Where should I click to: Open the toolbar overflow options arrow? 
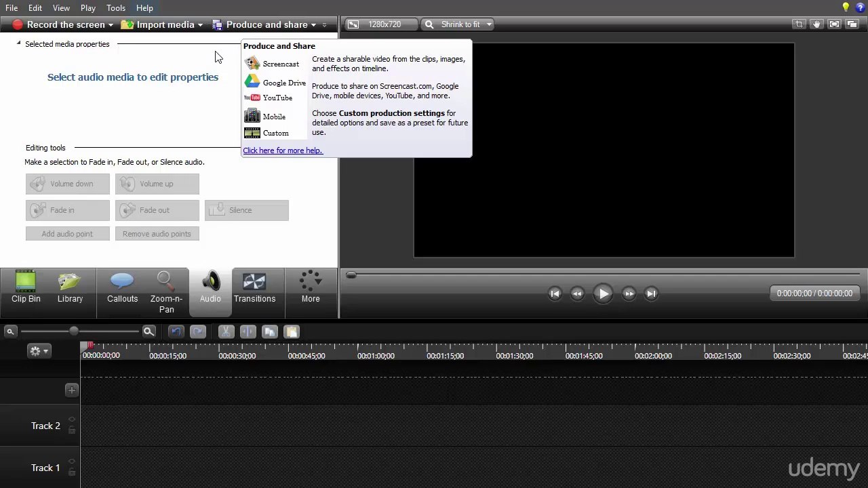tap(324, 25)
